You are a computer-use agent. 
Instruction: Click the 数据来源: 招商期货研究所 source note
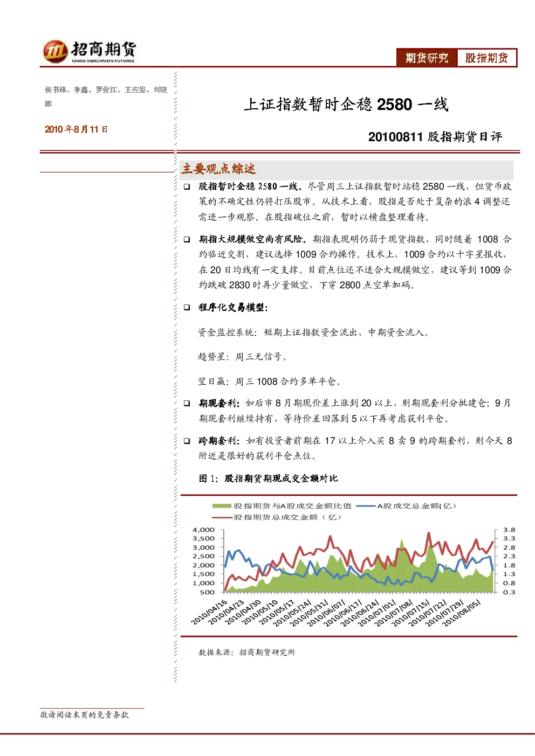[x=246, y=652]
